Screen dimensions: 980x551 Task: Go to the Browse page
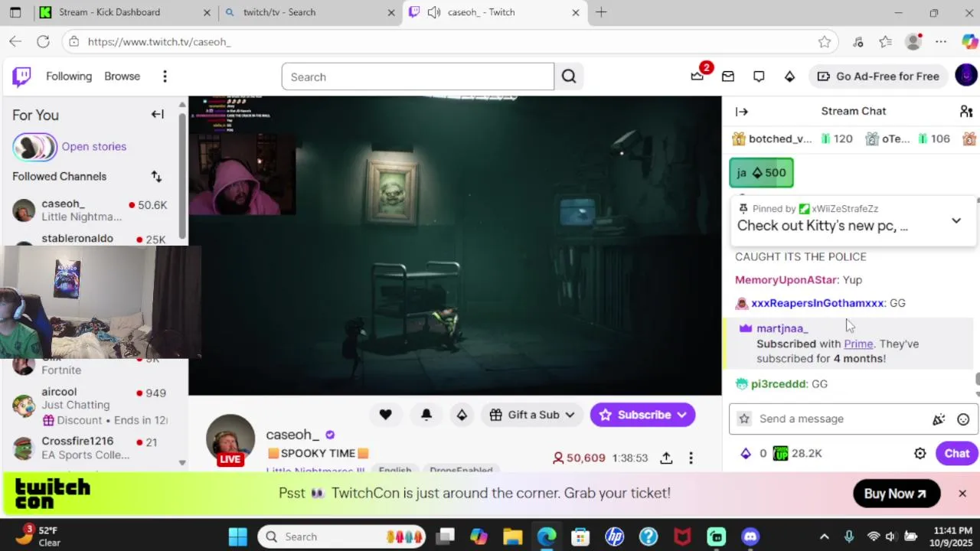pos(122,77)
